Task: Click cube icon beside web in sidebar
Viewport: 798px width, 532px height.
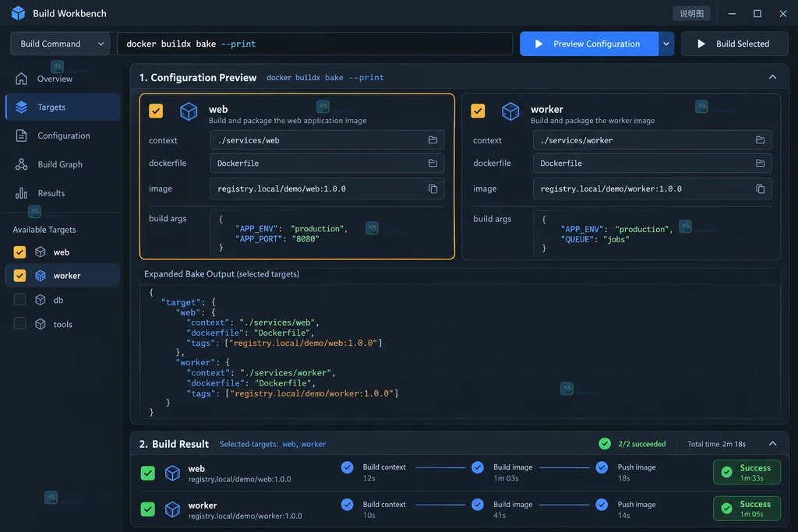Action: coord(41,252)
